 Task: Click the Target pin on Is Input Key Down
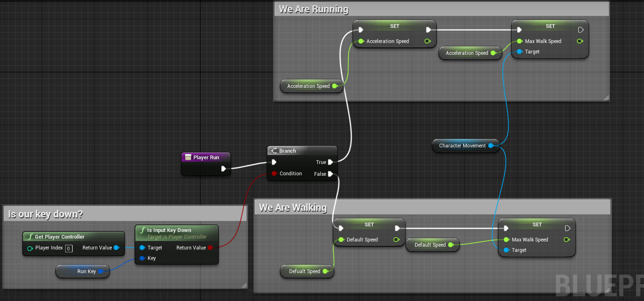[142, 248]
